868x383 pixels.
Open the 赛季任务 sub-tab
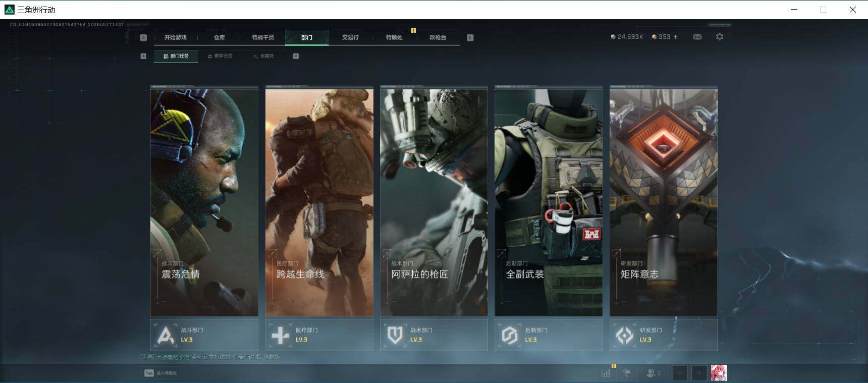point(220,56)
